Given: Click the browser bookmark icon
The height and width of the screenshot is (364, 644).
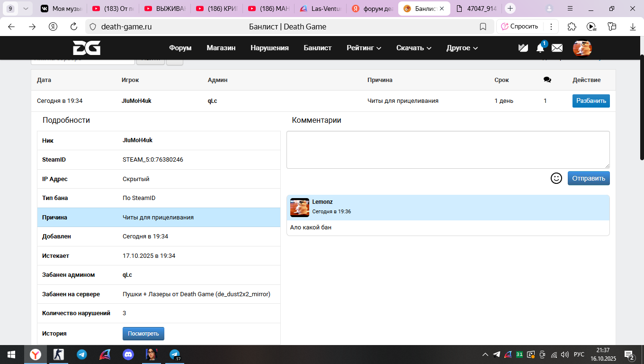Looking at the screenshot, I should pos(483,27).
